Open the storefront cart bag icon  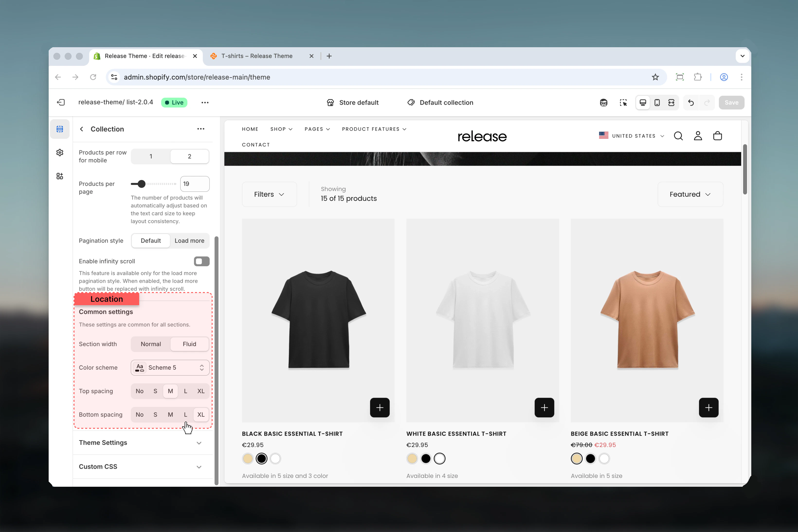pyautogui.click(x=718, y=136)
